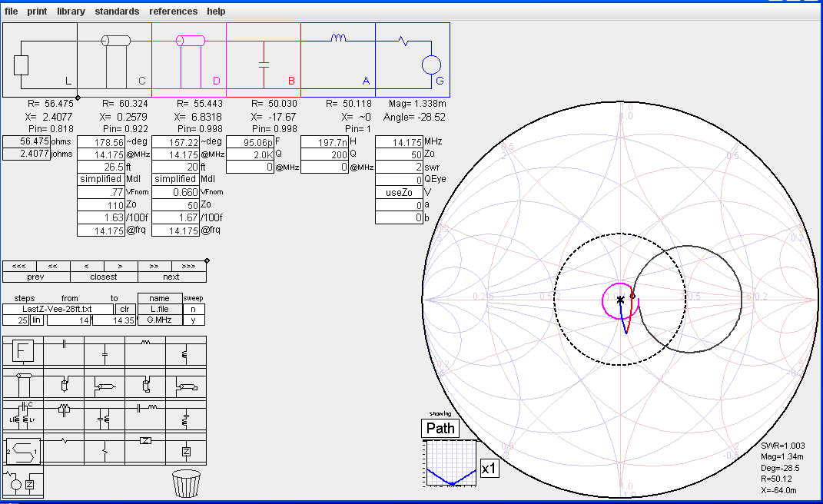Pick the vertical shorted stub component
The width and height of the screenshot is (823, 504).
click(145, 383)
